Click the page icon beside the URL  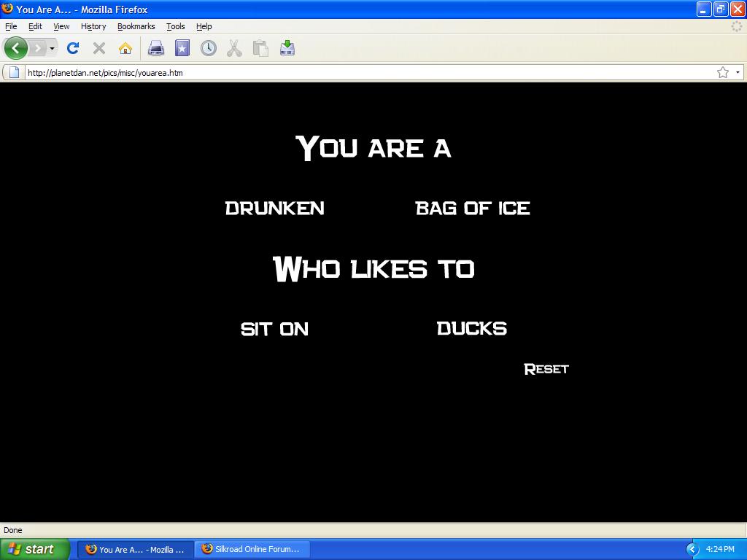(x=13, y=72)
